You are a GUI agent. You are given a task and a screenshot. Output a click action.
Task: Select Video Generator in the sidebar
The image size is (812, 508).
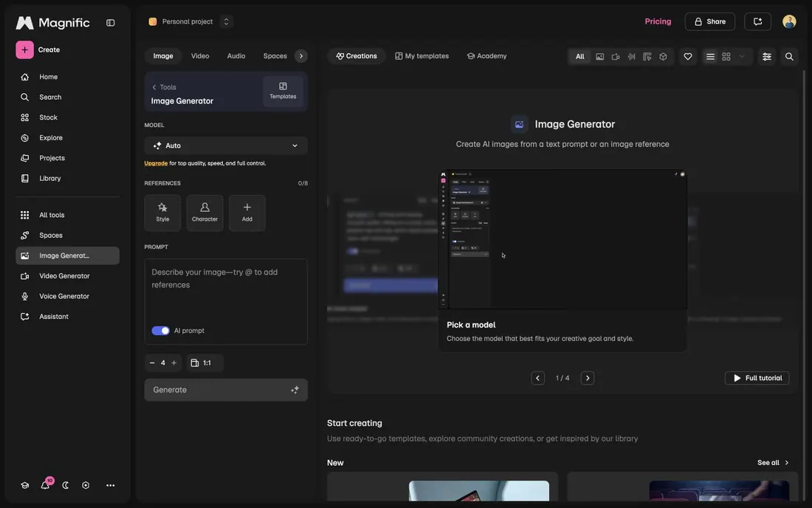67,276
